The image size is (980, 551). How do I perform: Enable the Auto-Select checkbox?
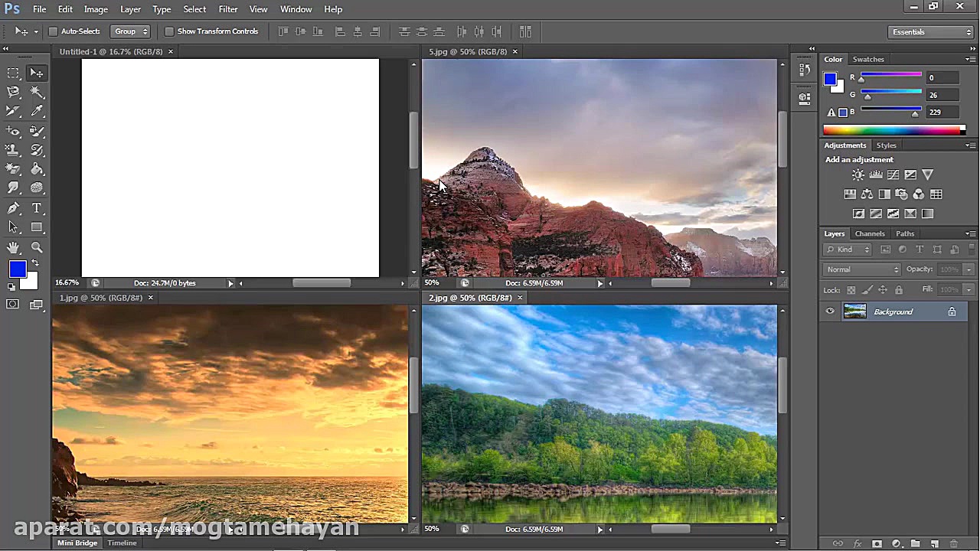(53, 31)
